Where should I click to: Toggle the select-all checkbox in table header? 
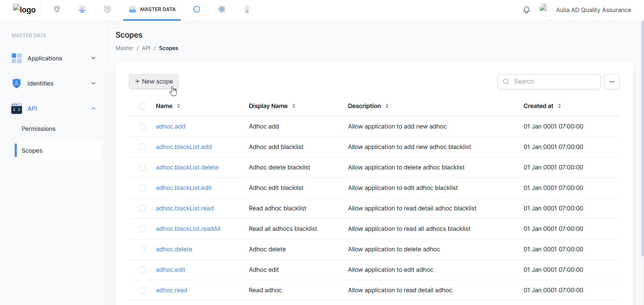click(142, 106)
